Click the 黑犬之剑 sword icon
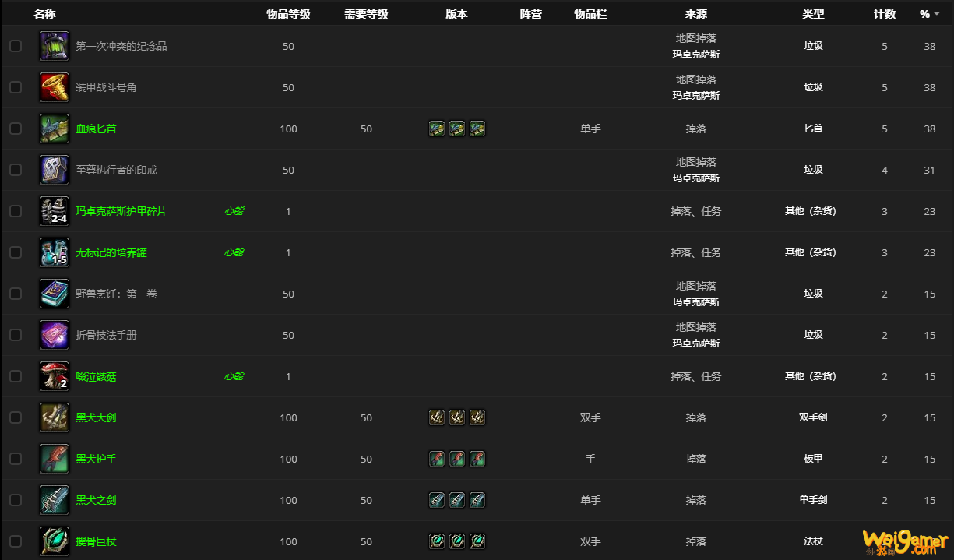Image resolution: width=954 pixels, height=560 pixels. [x=55, y=500]
